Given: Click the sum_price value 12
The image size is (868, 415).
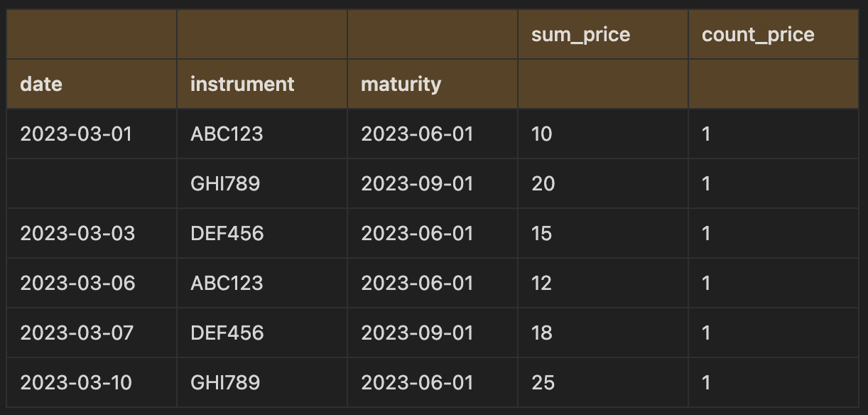Looking at the screenshot, I should 602,283.
